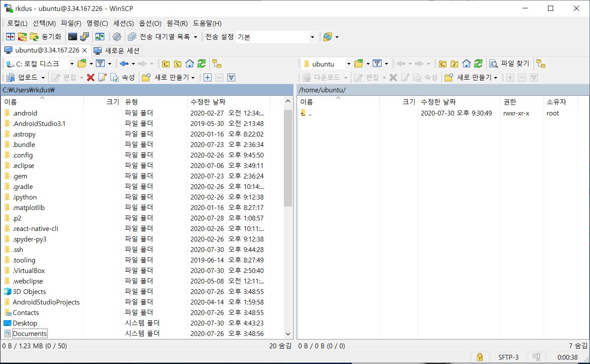Refresh the remote /home/ubuntu/ directory listing
The width and height of the screenshot is (590, 364).
[x=478, y=63]
